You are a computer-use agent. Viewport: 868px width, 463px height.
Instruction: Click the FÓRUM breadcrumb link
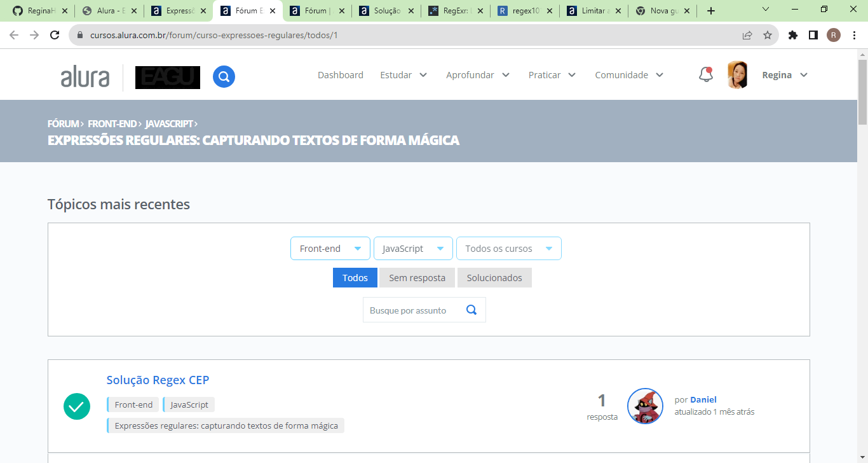click(x=64, y=123)
